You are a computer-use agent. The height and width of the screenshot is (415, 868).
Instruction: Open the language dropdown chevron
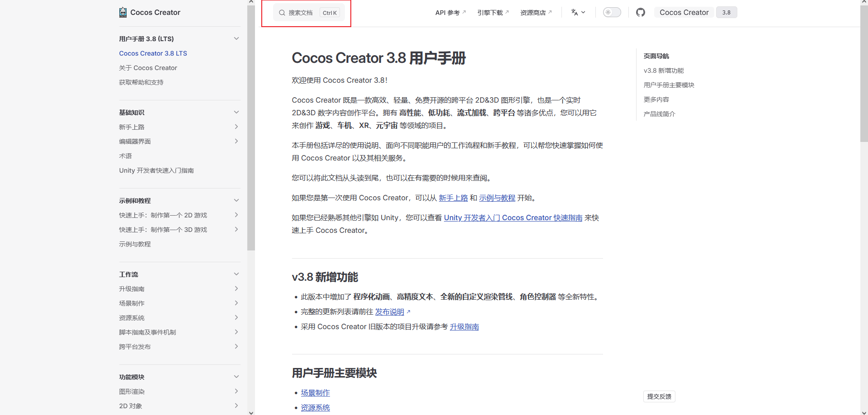click(x=583, y=13)
